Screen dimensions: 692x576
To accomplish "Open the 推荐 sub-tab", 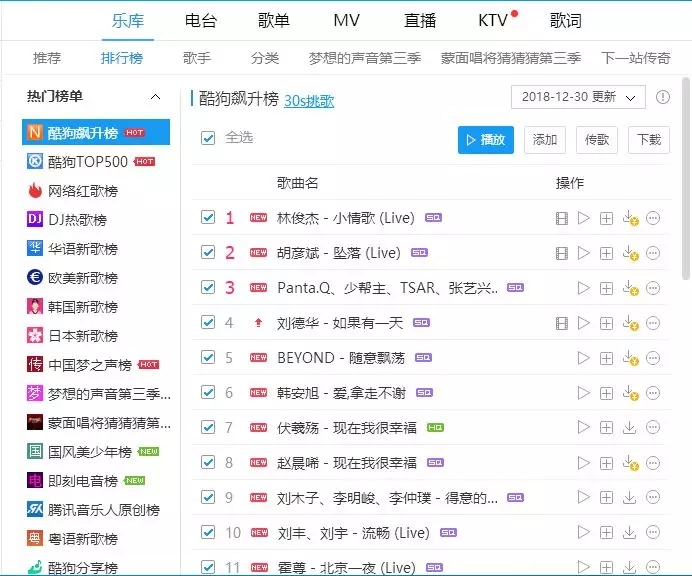I will point(47,58).
